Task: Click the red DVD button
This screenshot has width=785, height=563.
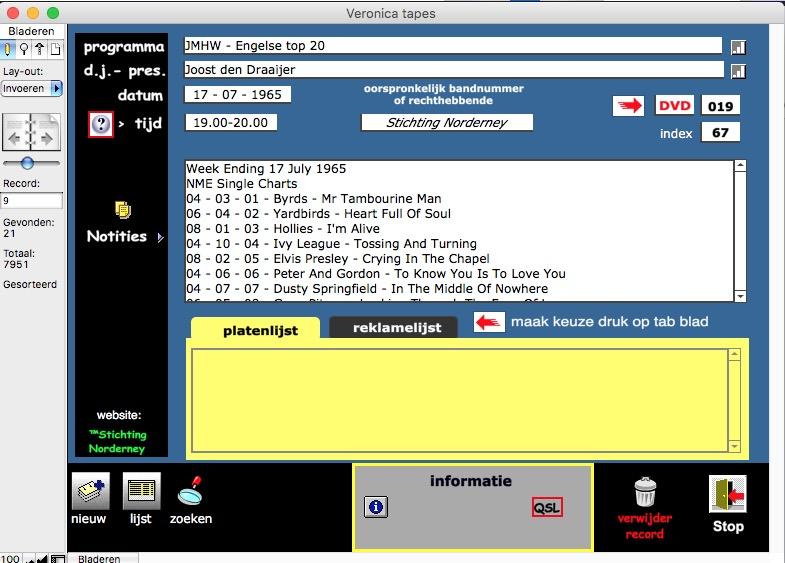Action: click(675, 105)
